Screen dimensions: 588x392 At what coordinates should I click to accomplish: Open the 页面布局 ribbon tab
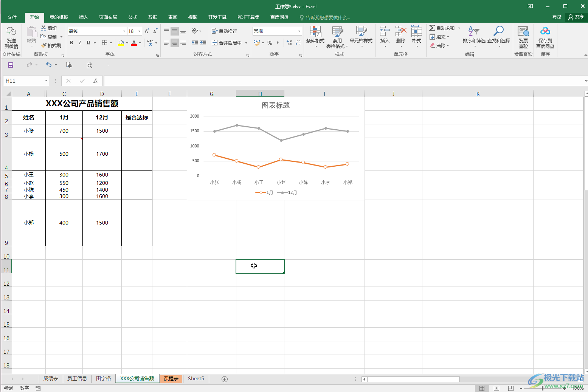tap(108, 17)
